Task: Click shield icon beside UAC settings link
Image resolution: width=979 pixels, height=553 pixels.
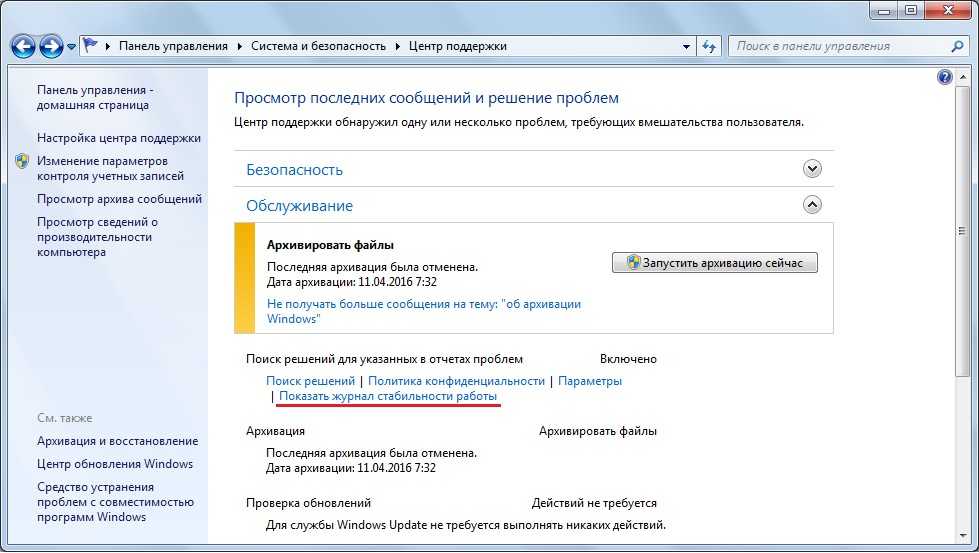Action: point(22,161)
